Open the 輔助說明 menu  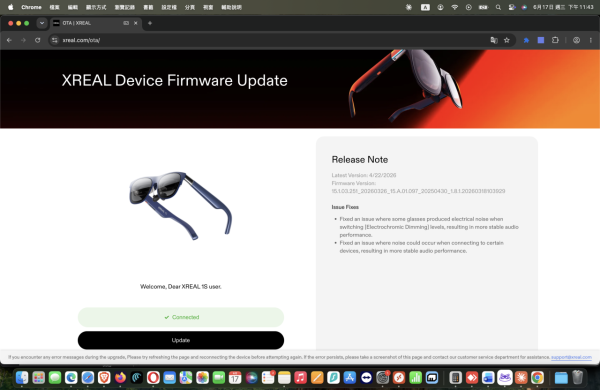[x=232, y=7]
